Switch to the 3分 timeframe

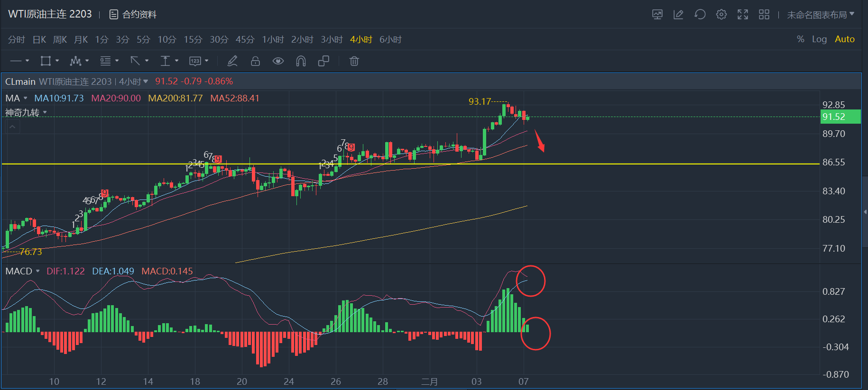click(123, 39)
